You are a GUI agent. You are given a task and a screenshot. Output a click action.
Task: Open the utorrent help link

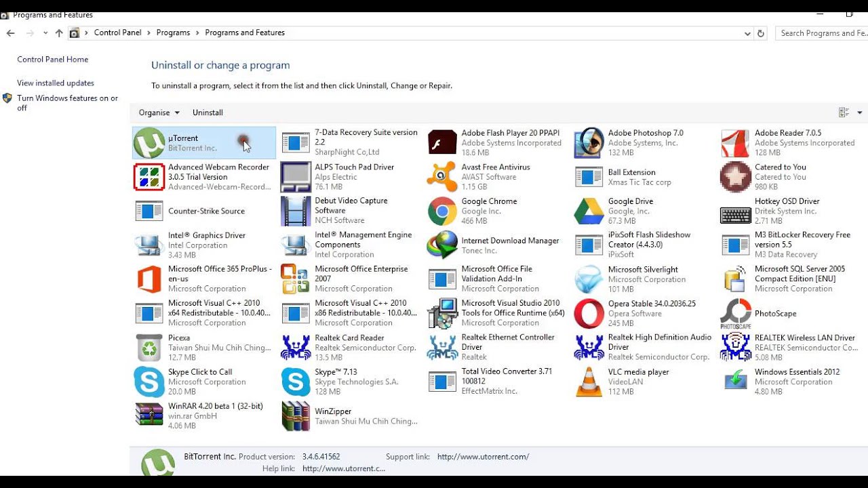[x=344, y=468]
